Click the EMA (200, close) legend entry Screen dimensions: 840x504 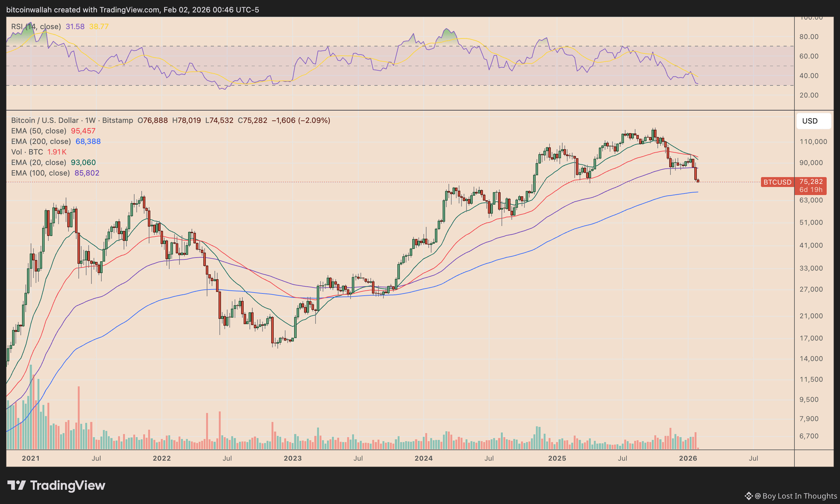tap(41, 141)
